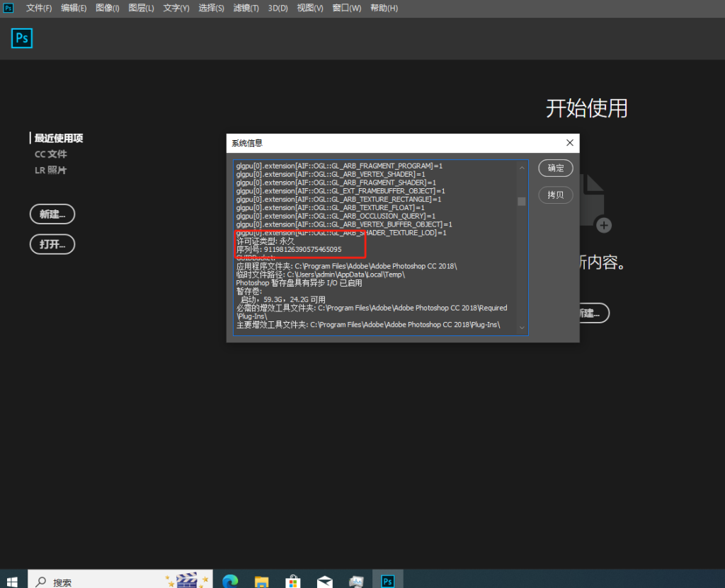Image resolution: width=725 pixels, height=588 pixels.
Task: Click the 序列号 line in system info
Action: pos(289,250)
